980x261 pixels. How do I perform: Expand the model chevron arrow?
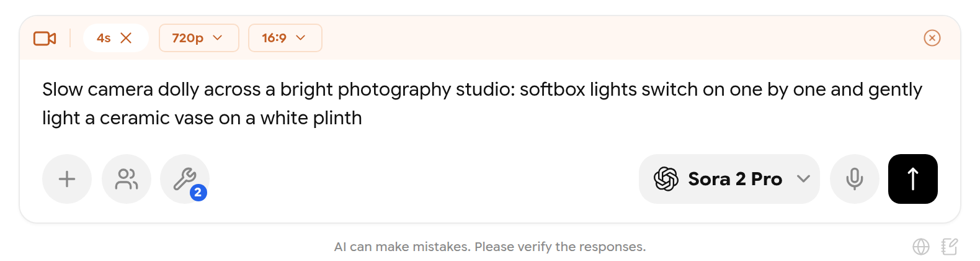point(803,179)
